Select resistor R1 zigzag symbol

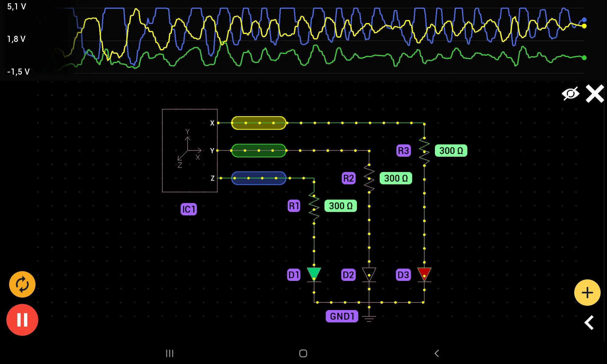(314, 206)
